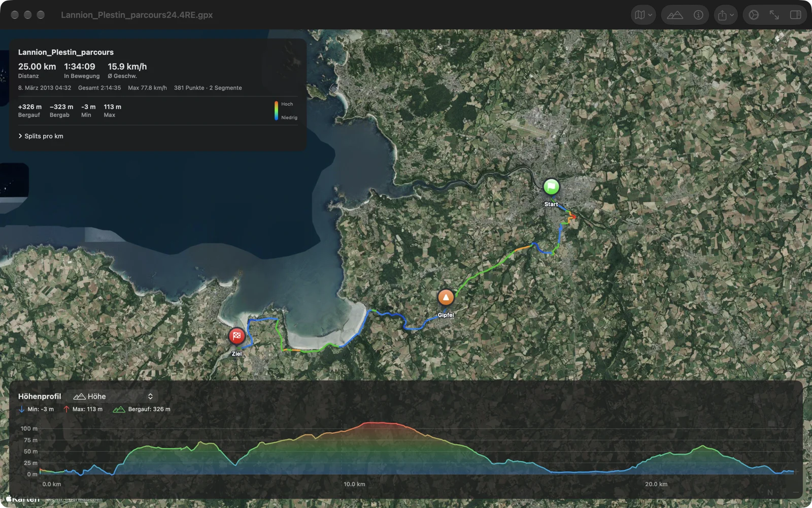Toggle the sidebar panel icon
812x508 pixels.
796,15
